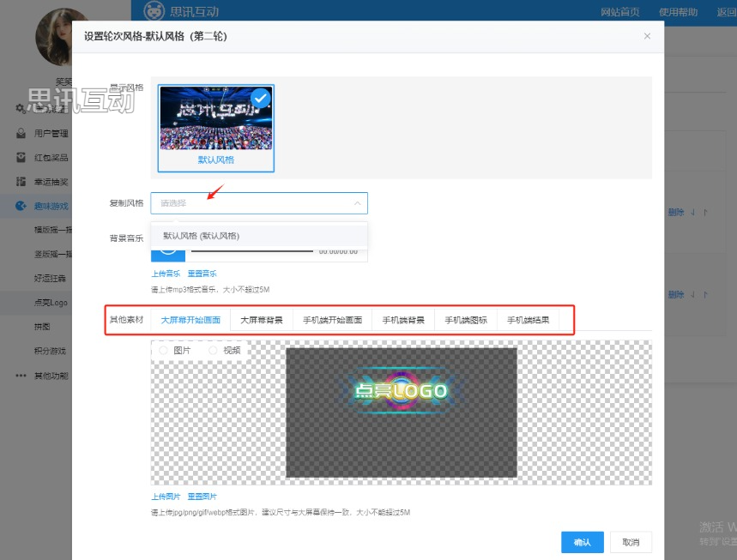This screenshot has width=737, height=560.
Task: Click the lower 删除 link behind the dialog
Action: (676, 294)
